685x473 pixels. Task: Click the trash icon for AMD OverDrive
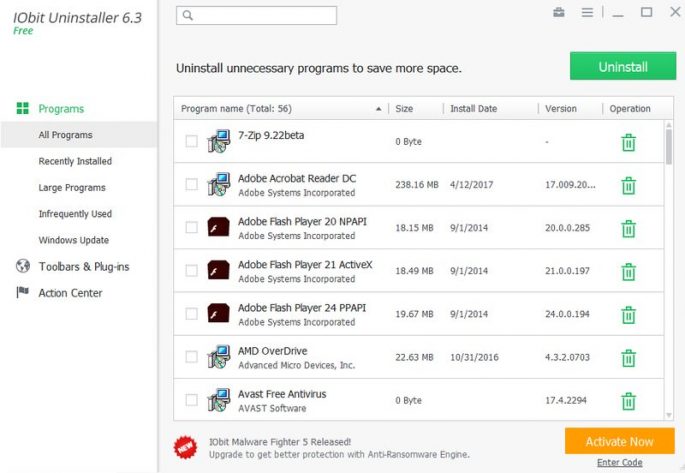click(x=628, y=358)
